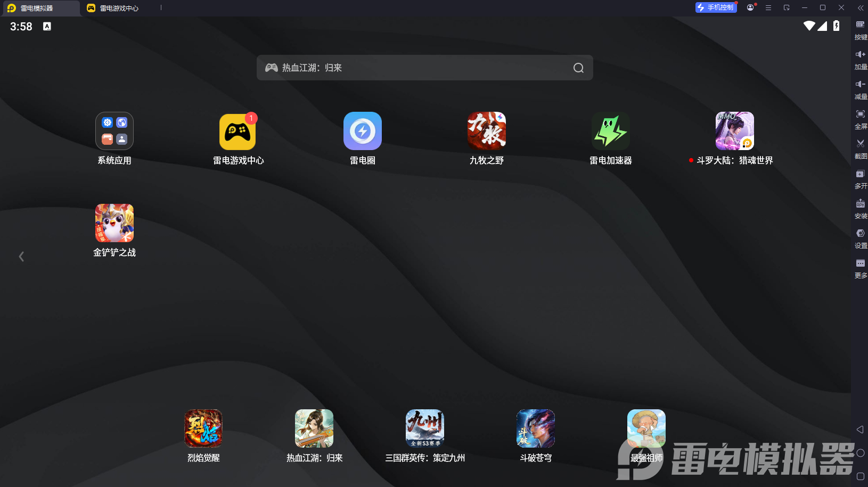Click the cellular signal status icon

click(823, 26)
